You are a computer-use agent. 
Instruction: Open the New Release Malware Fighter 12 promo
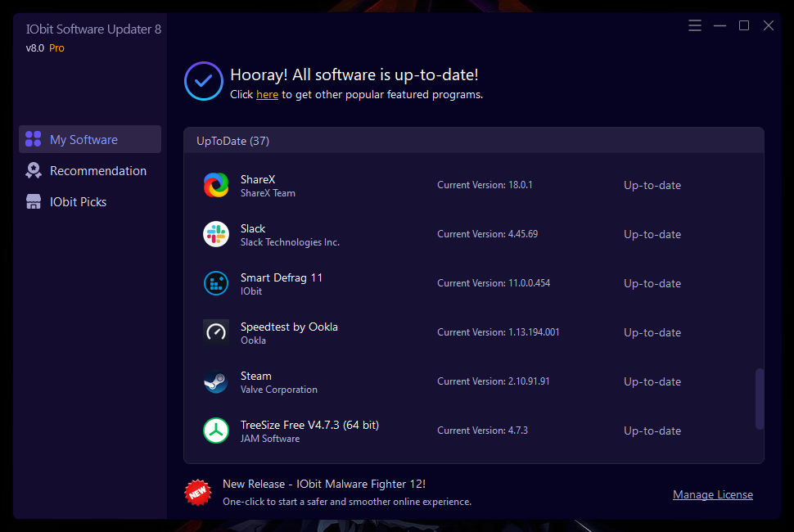(x=324, y=484)
